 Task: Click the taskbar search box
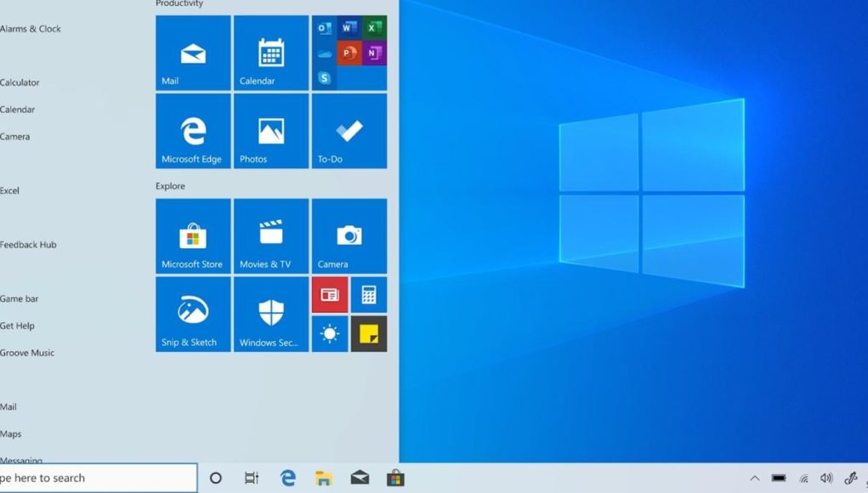[x=98, y=478]
